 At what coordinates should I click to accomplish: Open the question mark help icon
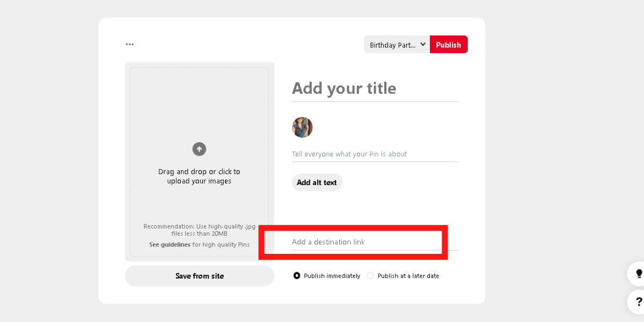tap(639, 302)
